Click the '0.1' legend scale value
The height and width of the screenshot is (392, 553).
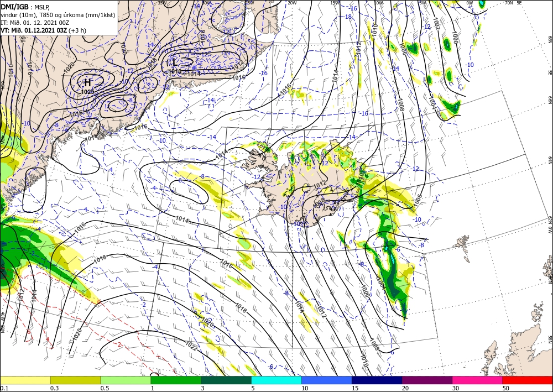point(3,388)
